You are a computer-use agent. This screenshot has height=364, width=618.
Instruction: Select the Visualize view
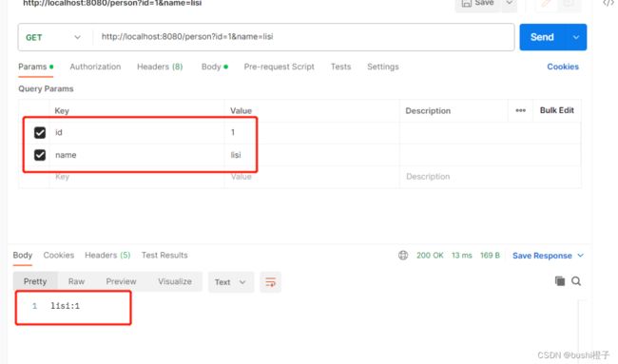pos(175,281)
